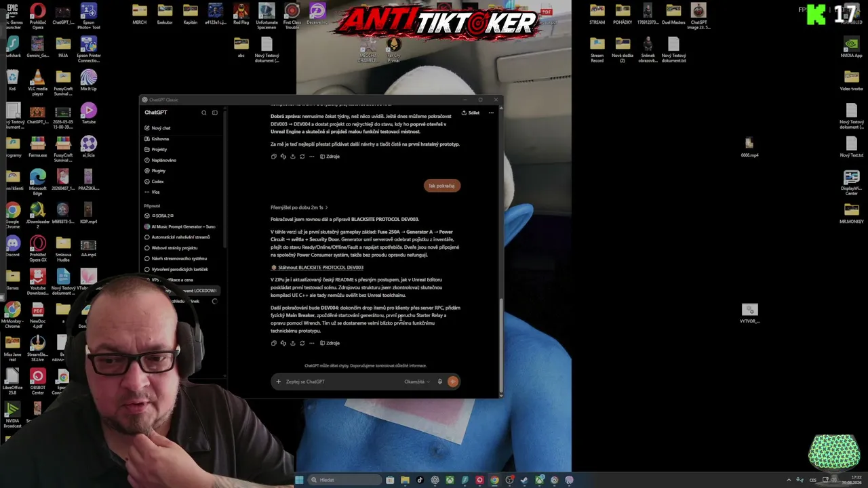This screenshot has width=868, height=488.
Task: Open chat Vytvoření parodických kartiček
Action: (x=176, y=269)
